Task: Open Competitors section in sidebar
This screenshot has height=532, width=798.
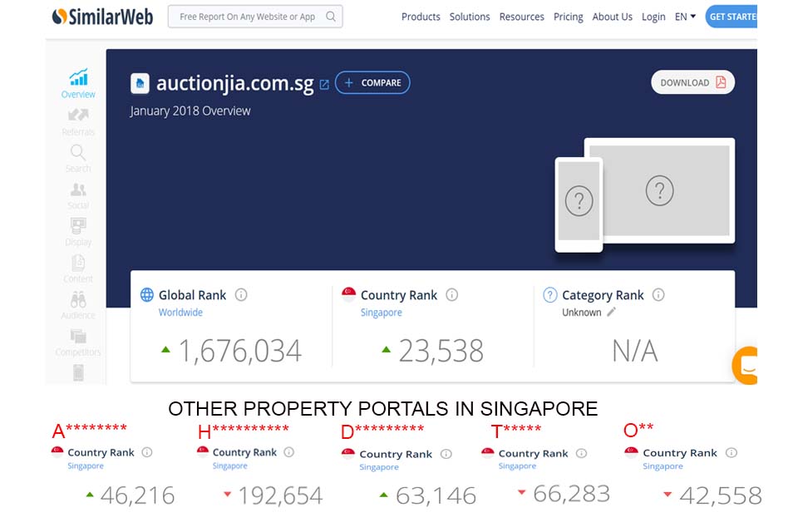Action: (x=78, y=342)
